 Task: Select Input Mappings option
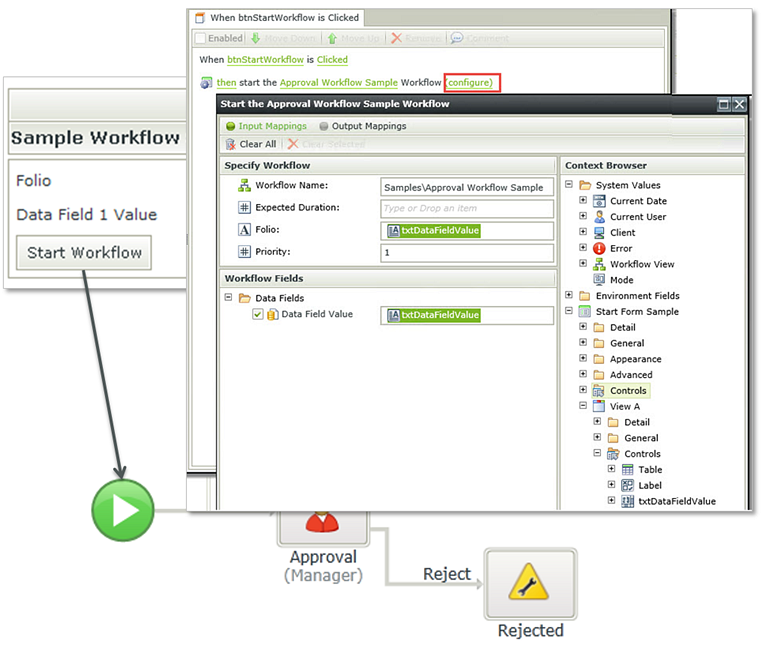tap(266, 126)
